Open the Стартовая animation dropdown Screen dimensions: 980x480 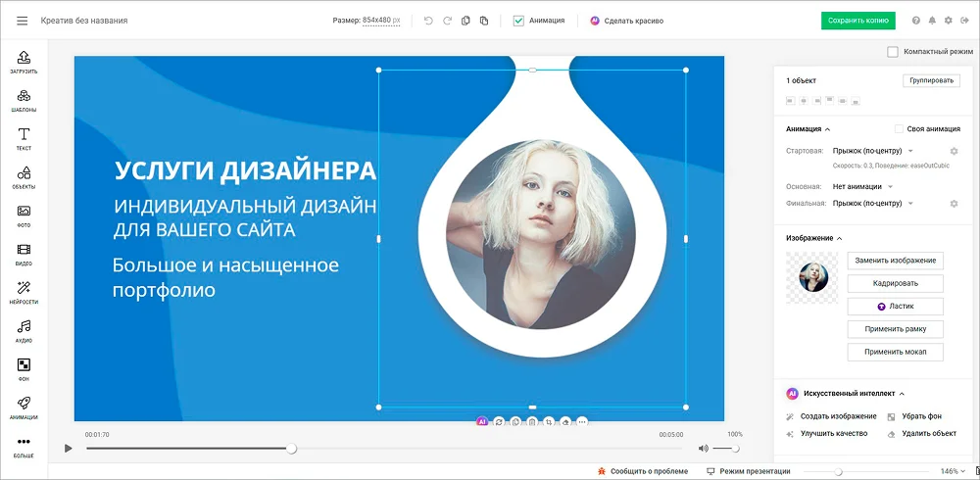[872, 151]
